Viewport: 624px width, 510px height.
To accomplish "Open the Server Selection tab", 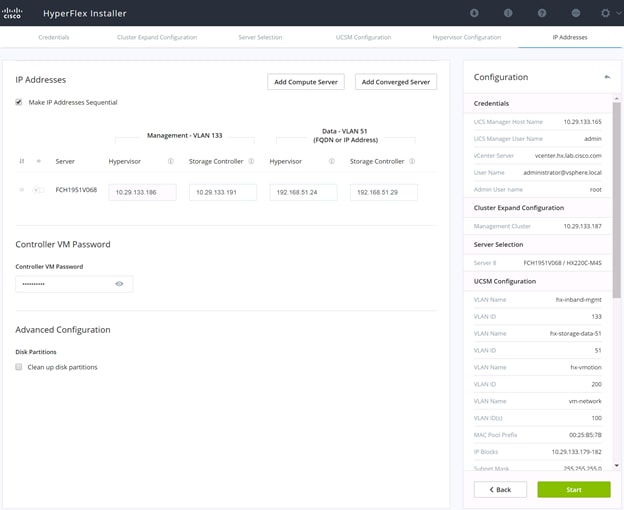I will click(260, 37).
